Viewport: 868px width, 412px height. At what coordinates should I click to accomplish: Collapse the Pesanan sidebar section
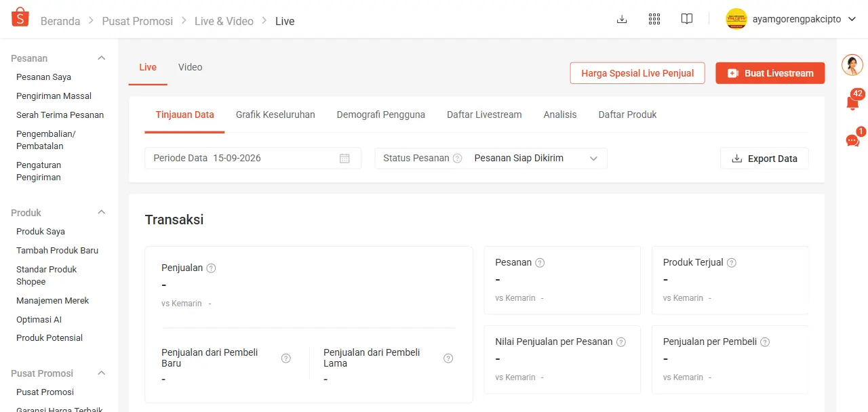pos(102,58)
